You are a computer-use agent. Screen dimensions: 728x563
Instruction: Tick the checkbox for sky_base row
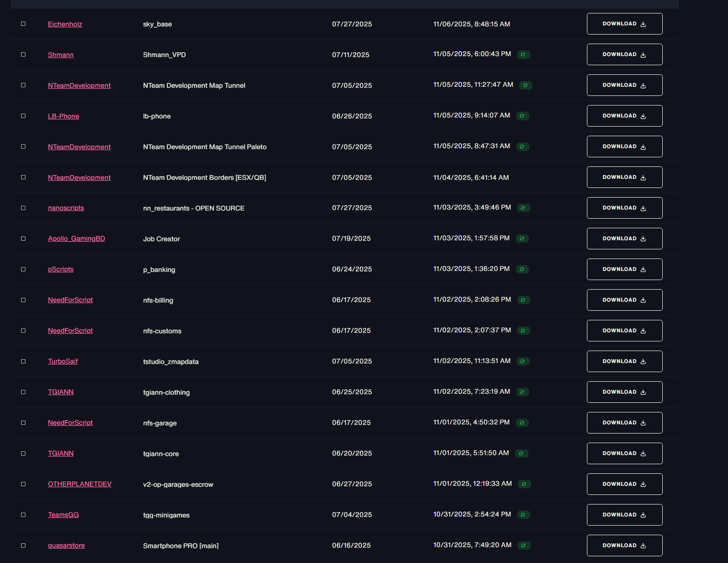pyautogui.click(x=23, y=24)
